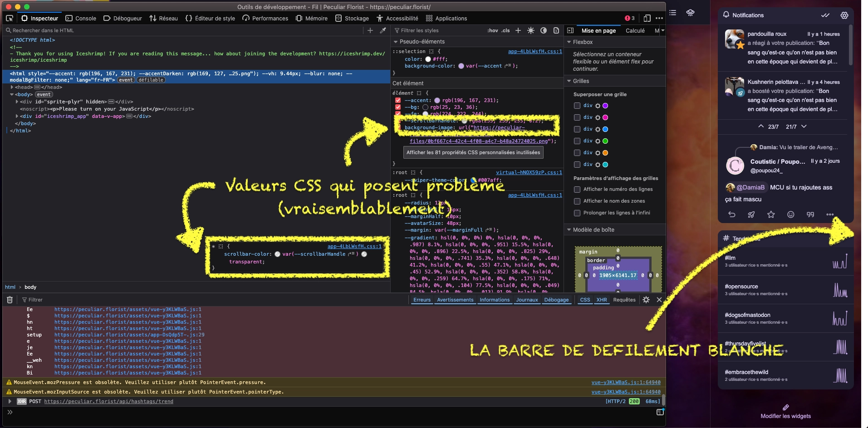Open console settings gear icon

[646, 300]
